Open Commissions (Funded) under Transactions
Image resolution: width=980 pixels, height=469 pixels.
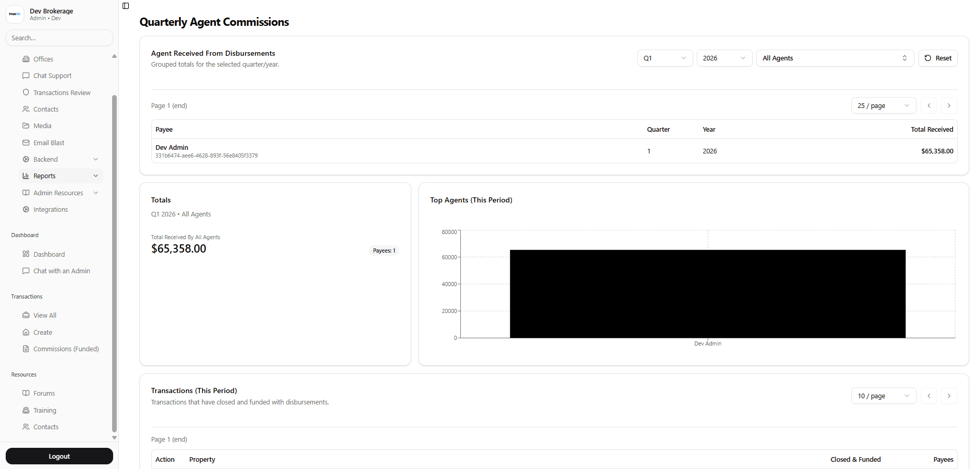pos(66,349)
